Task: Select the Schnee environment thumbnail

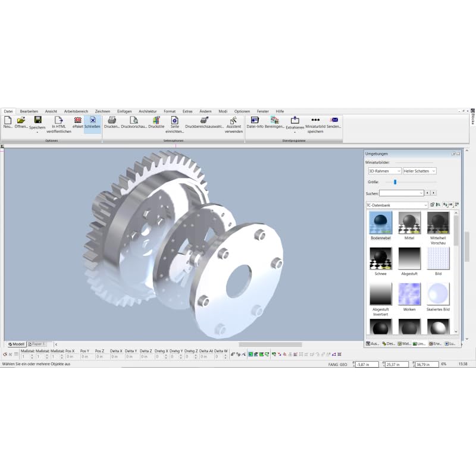Action: [x=381, y=258]
